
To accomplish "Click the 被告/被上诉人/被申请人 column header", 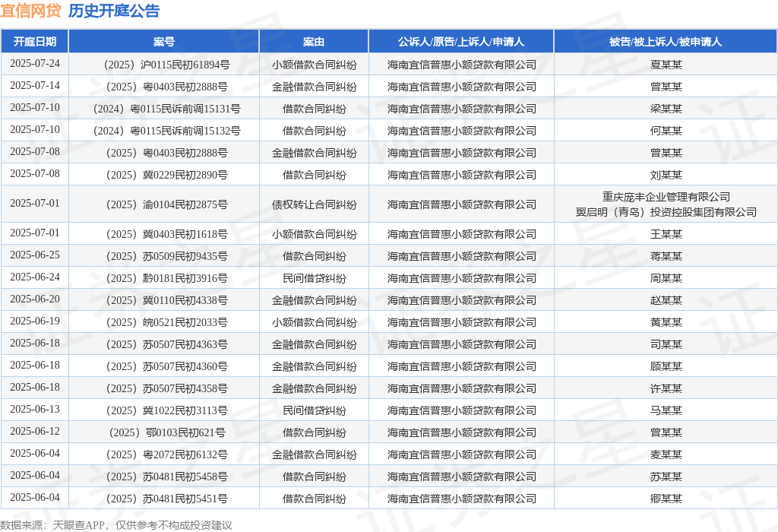I will (x=666, y=42).
